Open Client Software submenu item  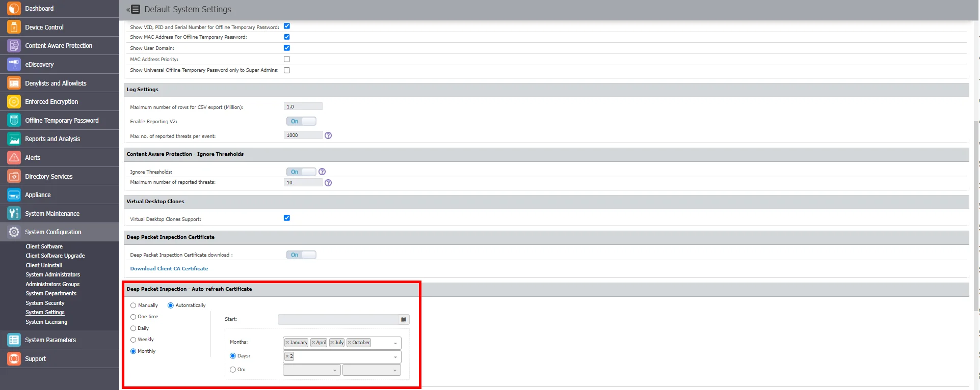[44, 246]
